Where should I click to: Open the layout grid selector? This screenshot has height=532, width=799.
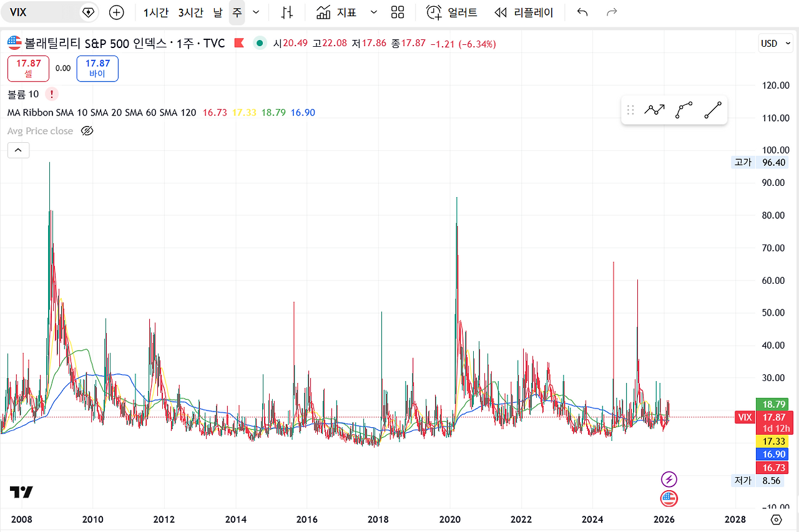pyautogui.click(x=398, y=12)
